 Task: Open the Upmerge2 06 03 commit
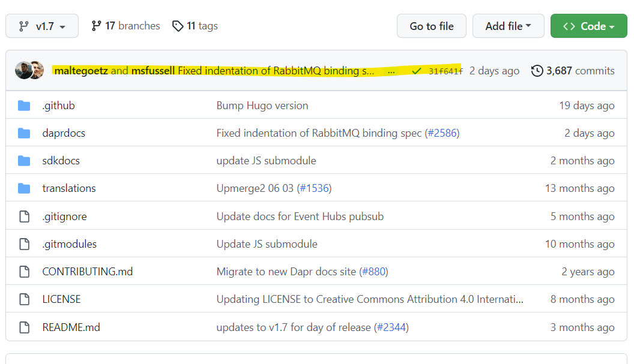(255, 188)
